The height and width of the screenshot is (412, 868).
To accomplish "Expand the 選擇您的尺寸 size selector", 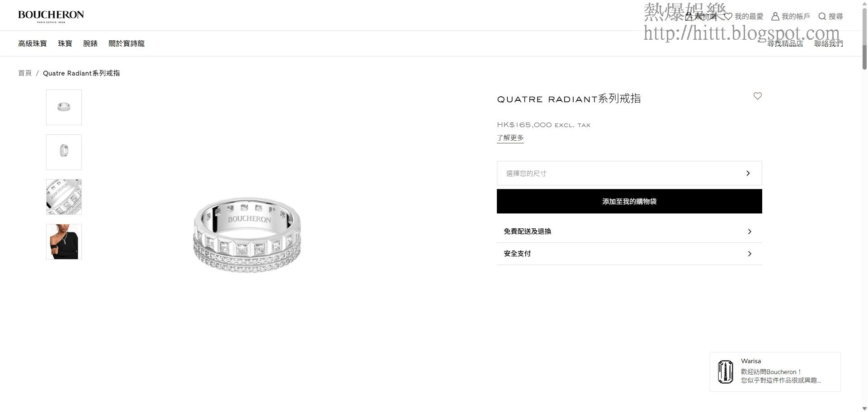I will coord(629,173).
